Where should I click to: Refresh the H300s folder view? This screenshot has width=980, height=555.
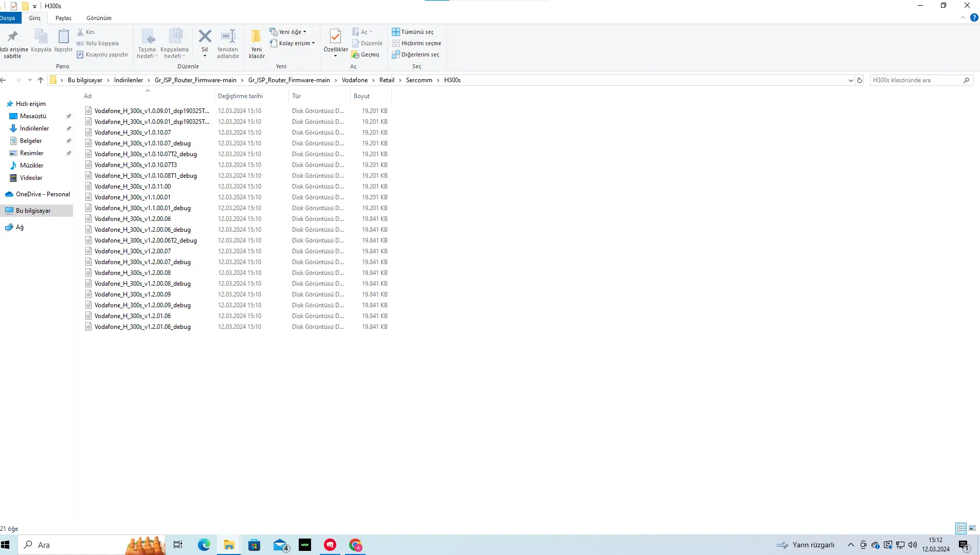[x=860, y=80]
